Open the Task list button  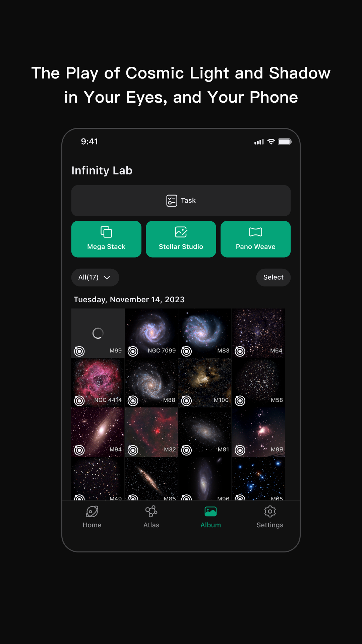(181, 201)
